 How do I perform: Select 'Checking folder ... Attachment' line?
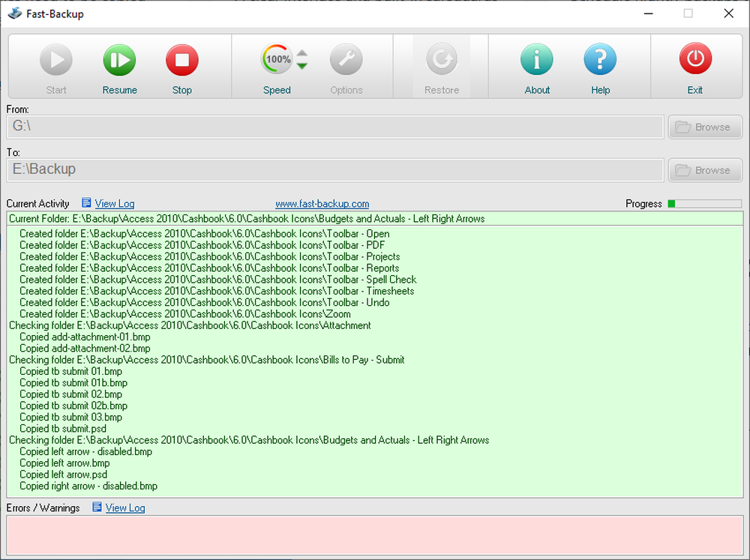coord(190,325)
